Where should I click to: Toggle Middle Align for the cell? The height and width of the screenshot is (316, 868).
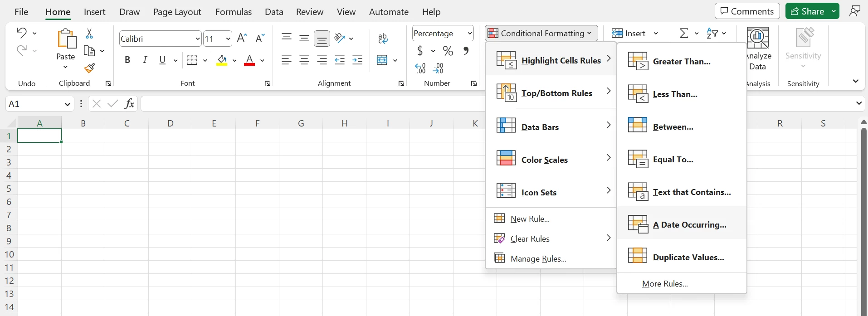[x=304, y=39]
